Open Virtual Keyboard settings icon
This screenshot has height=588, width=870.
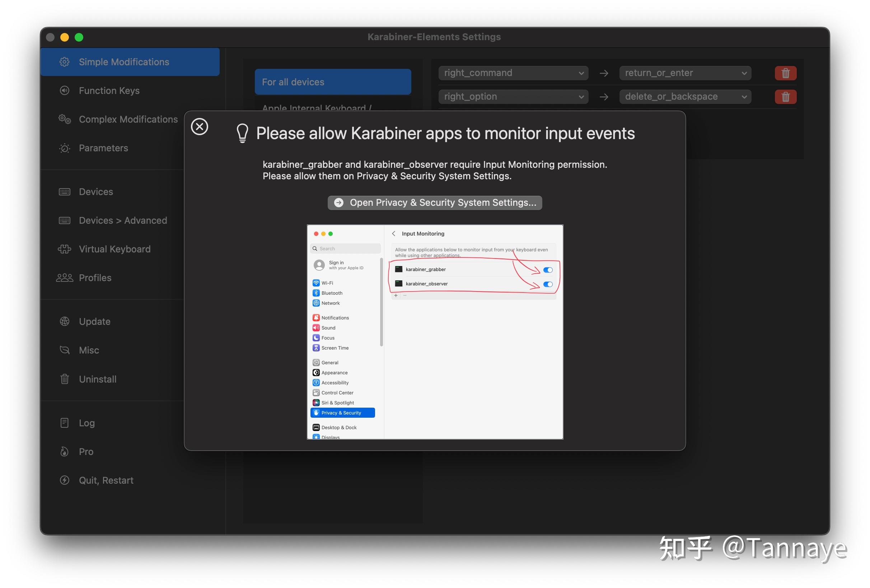pos(64,249)
